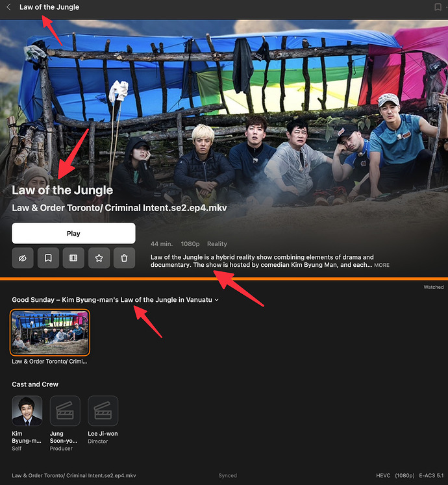Click the orange playback progress bar

point(224,279)
